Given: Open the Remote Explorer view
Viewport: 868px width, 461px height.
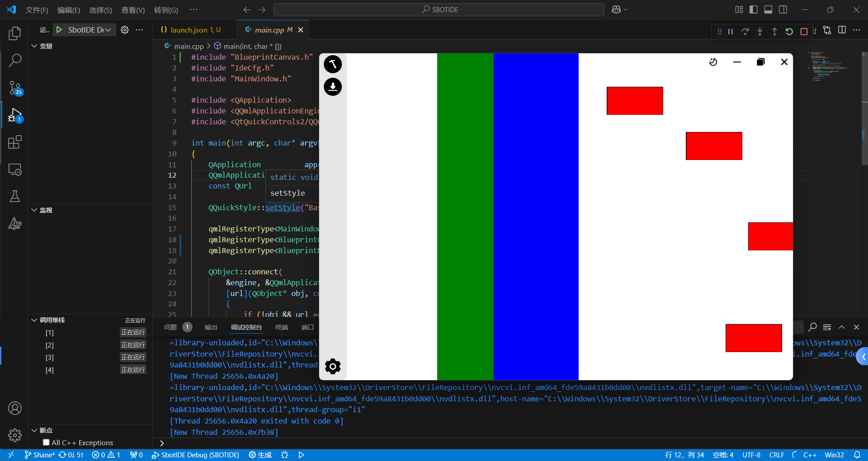Looking at the screenshot, I should point(15,169).
